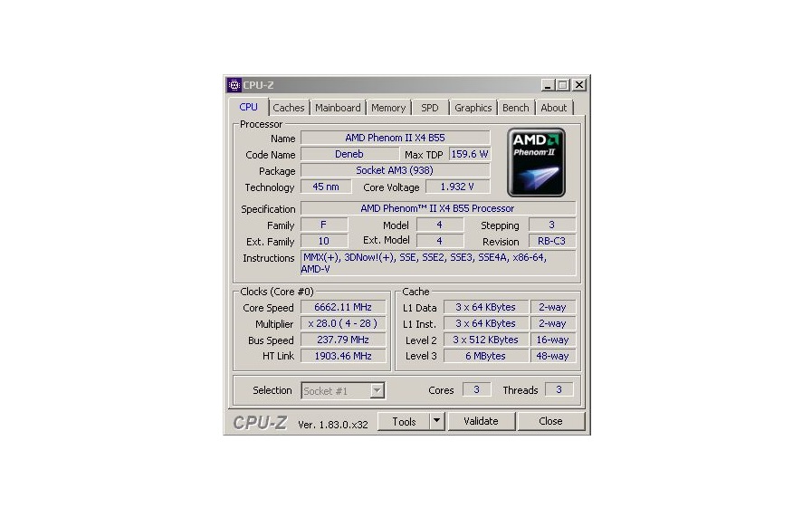Open the About tab
This screenshot has height=527, width=812.
pos(554,108)
